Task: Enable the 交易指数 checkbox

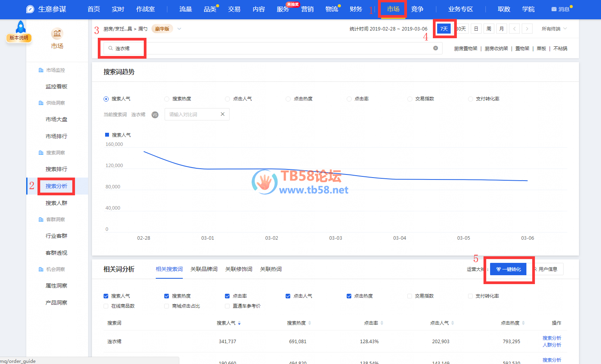Action: tap(410, 296)
